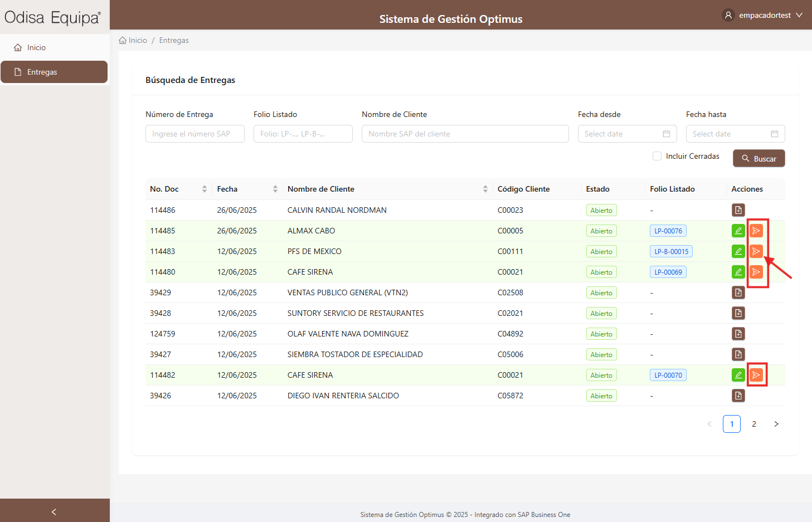Focus the Folio Listado input field
Viewport: 812px width, 522px height.
click(x=303, y=134)
